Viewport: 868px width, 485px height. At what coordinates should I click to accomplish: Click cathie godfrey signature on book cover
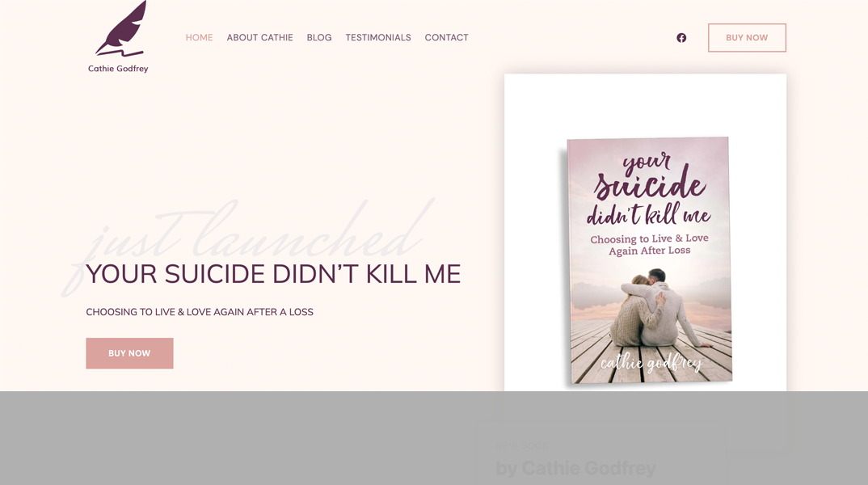point(651,363)
